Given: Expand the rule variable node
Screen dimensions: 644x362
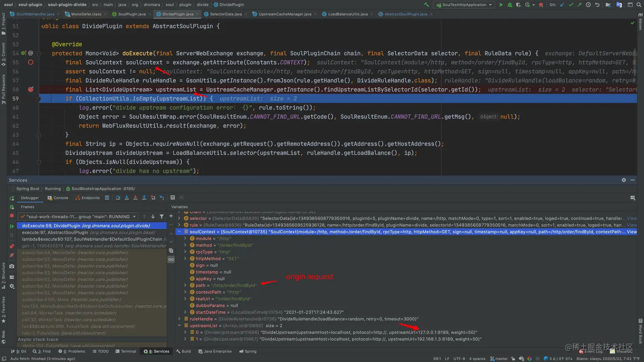Looking at the screenshot, I should 179,225.
